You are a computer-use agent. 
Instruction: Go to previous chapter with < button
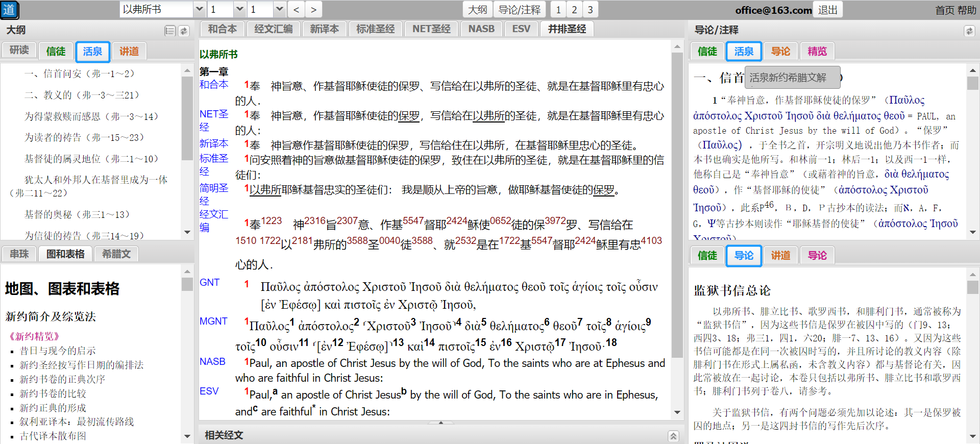(296, 10)
